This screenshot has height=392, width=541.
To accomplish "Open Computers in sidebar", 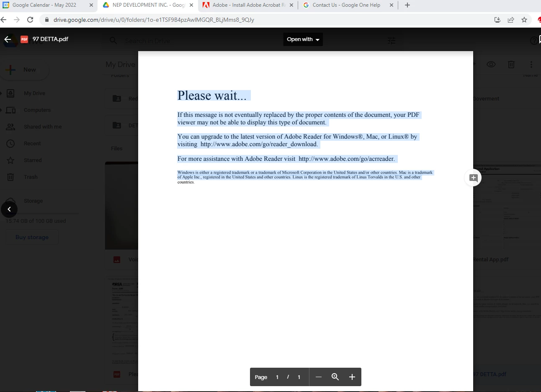I will click(37, 110).
